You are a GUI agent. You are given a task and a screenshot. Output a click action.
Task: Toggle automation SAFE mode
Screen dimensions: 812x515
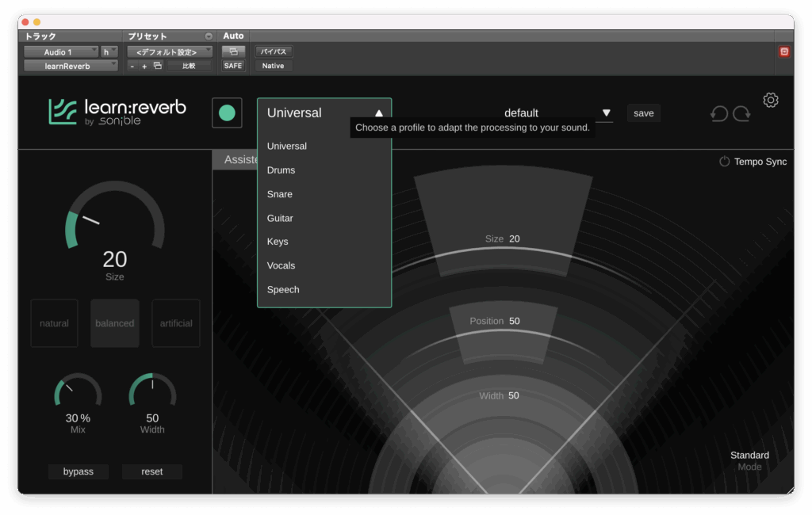[233, 66]
